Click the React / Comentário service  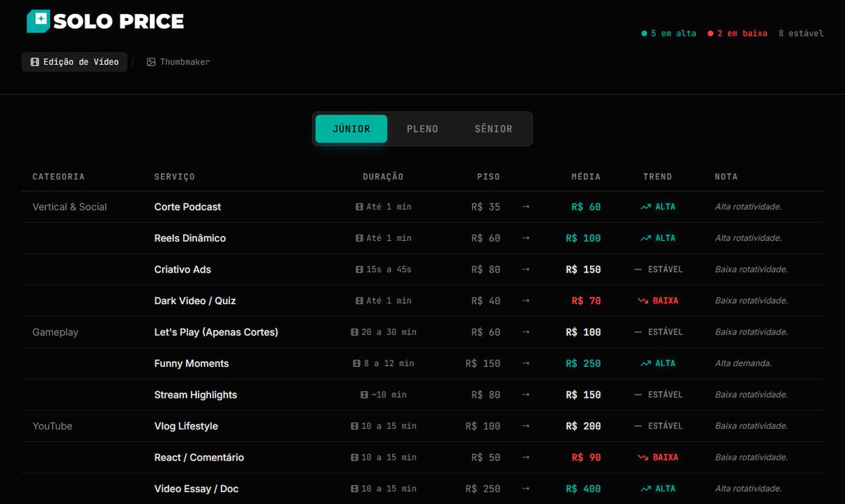pyautogui.click(x=199, y=458)
